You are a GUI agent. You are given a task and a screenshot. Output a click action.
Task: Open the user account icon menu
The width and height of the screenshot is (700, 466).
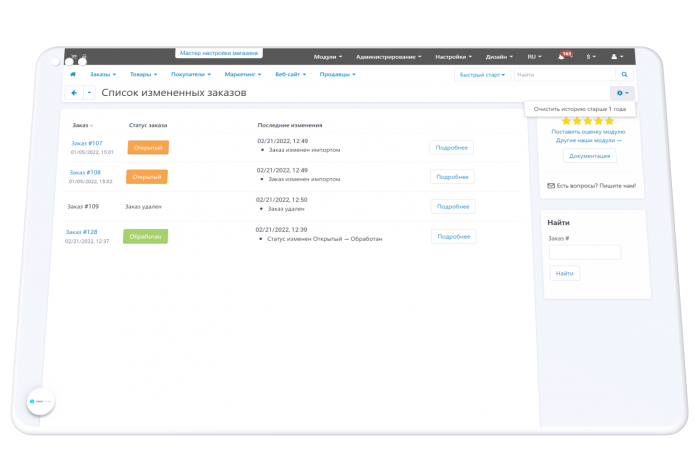(x=617, y=57)
